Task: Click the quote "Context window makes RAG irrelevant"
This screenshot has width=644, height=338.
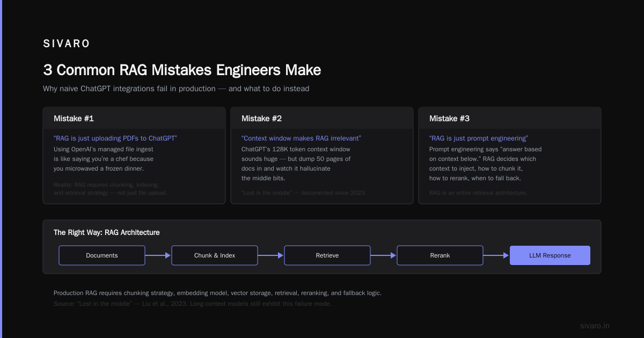Action: (x=301, y=138)
